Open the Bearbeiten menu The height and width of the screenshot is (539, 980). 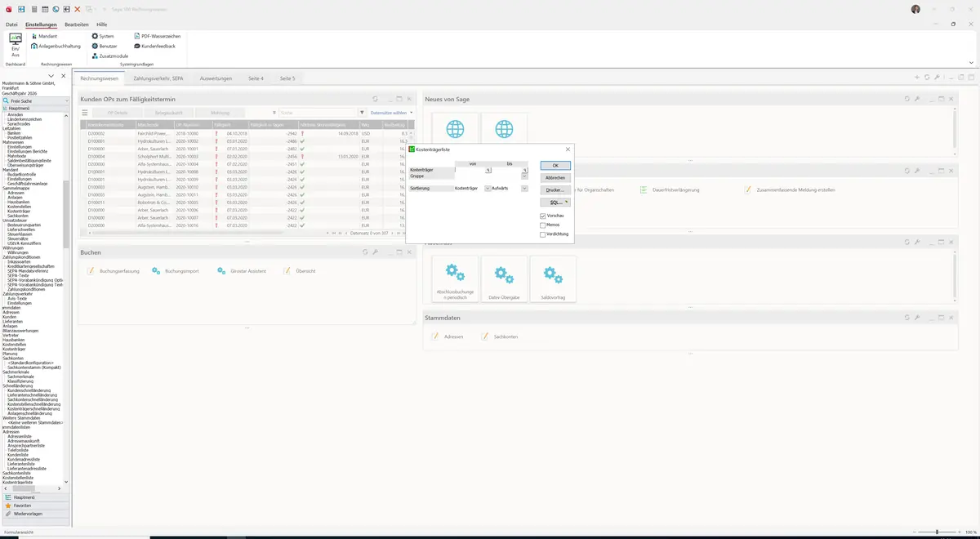pyautogui.click(x=77, y=24)
